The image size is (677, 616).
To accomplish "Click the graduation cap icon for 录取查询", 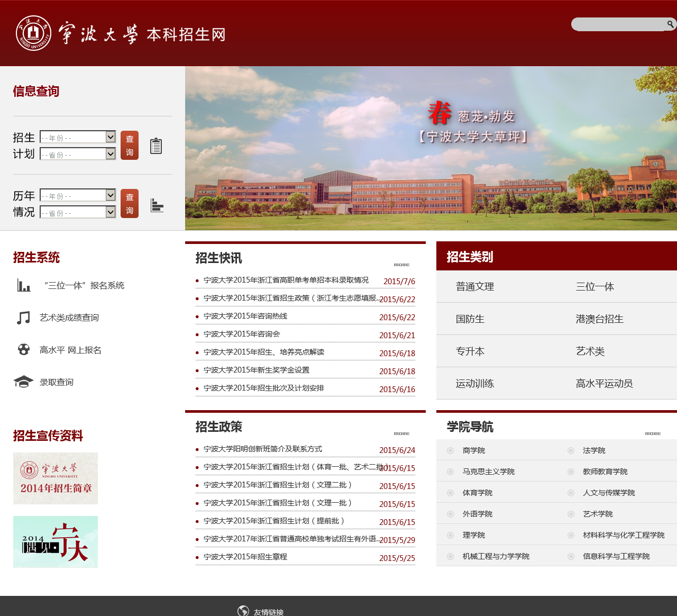I will coord(23,382).
